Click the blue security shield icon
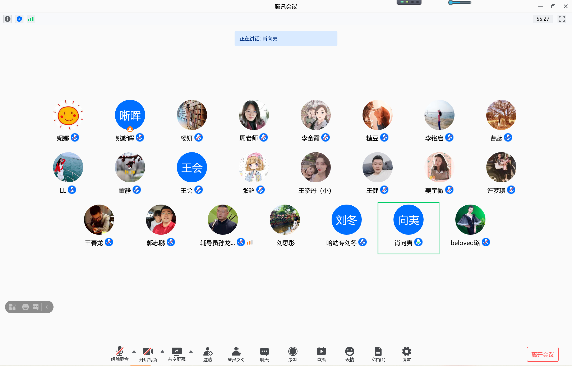This screenshot has height=366, width=572. pyautogui.click(x=19, y=19)
